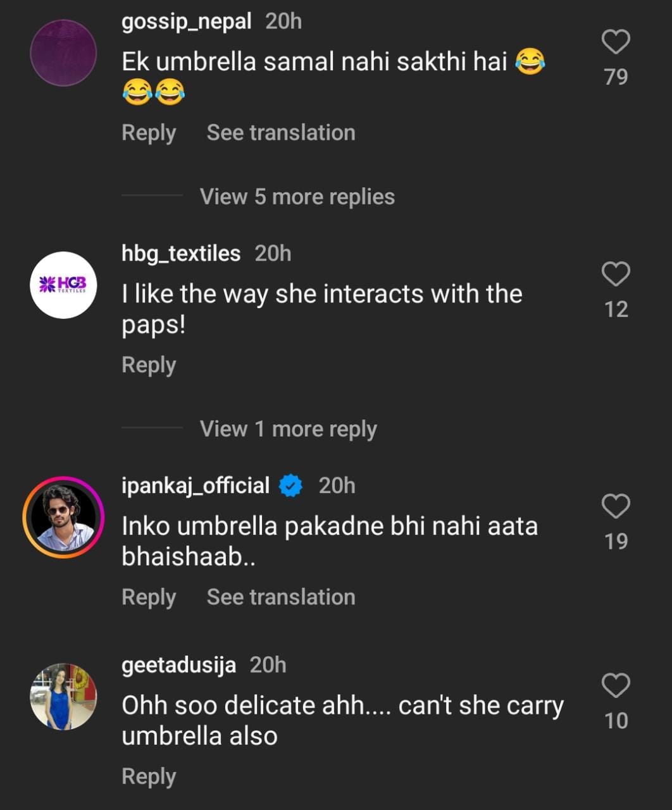Open gossip_nepal's profile picture
The height and width of the screenshot is (810, 672).
click(x=63, y=53)
